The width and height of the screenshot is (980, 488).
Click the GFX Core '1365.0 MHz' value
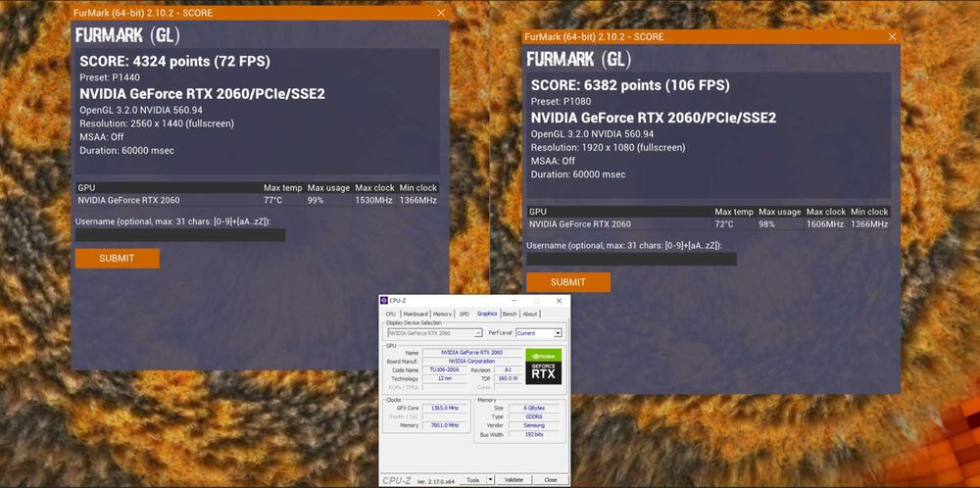pos(444,408)
